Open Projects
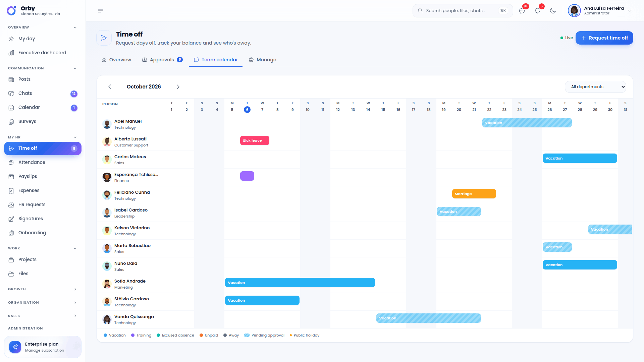Screen dimensions: 644x362 43,259
